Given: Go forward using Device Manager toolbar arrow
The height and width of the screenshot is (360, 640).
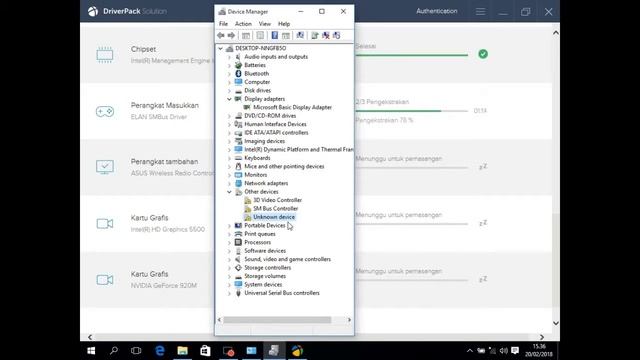Looking at the screenshot, I should tap(231, 36).
